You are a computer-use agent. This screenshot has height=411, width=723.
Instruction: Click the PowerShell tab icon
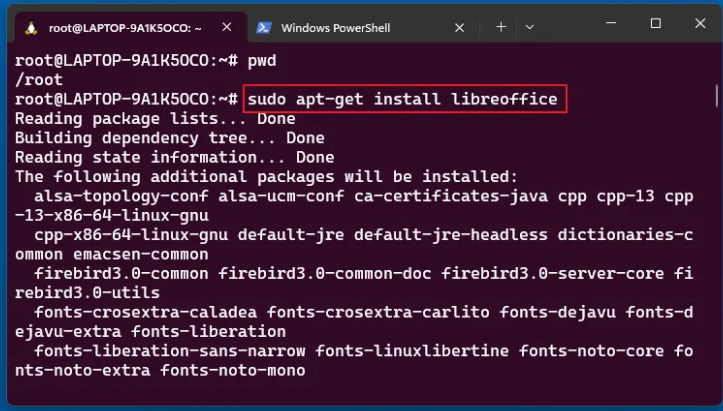tap(264, 28)
